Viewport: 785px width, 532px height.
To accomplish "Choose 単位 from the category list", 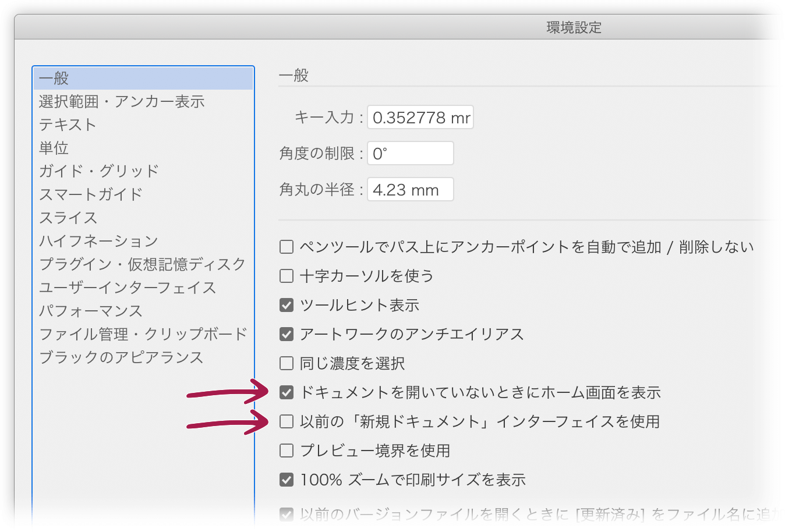I will [143, 148].
